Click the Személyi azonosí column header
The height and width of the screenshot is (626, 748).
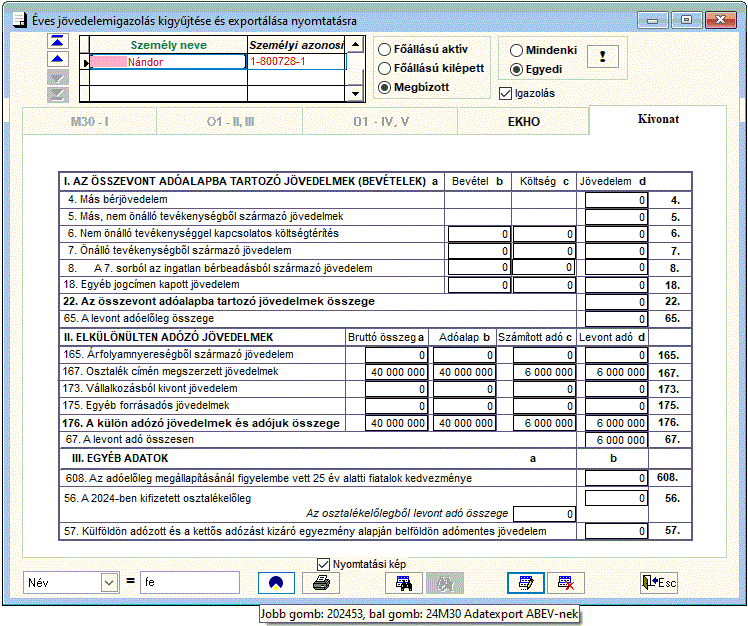point(296,45)
